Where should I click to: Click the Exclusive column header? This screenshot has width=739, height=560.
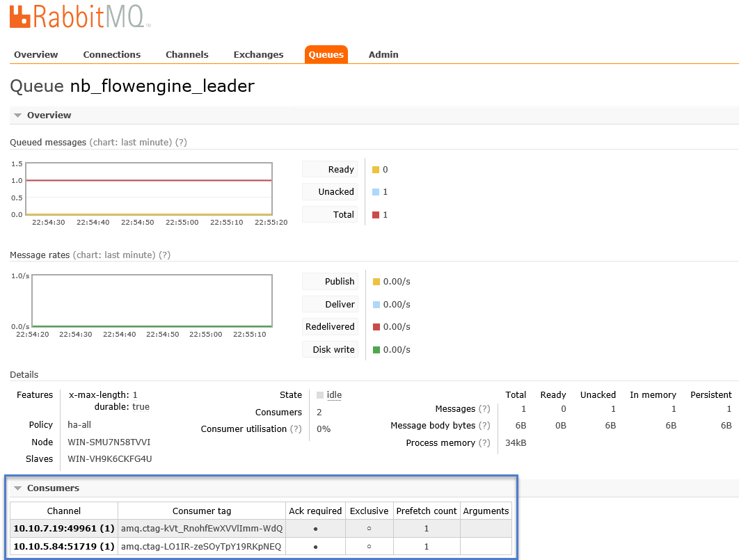369,511
